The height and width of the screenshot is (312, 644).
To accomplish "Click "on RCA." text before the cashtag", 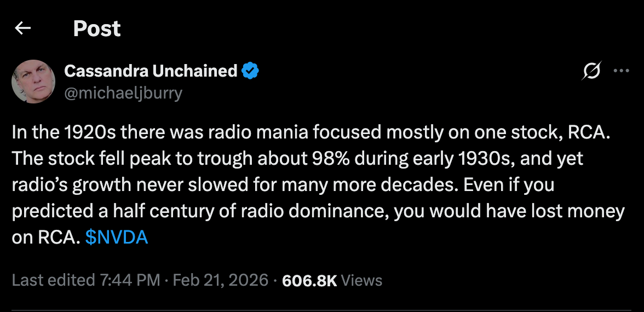I will click(x=45, y=238).
